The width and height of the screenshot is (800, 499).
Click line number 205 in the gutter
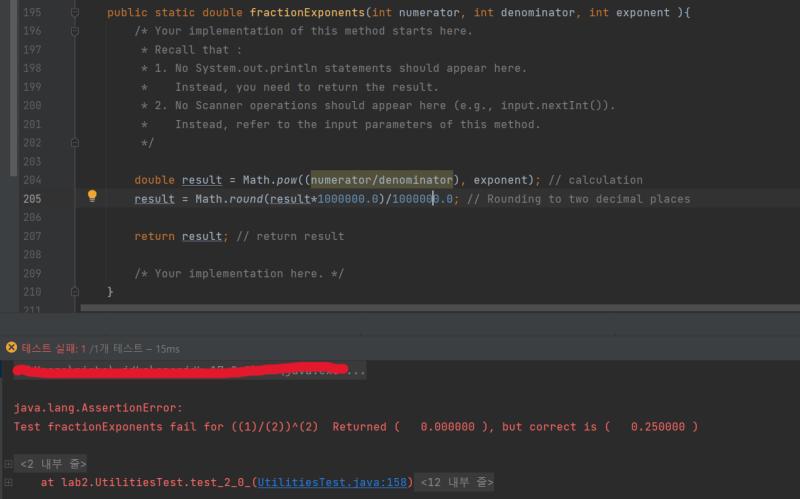click(32, 198)
